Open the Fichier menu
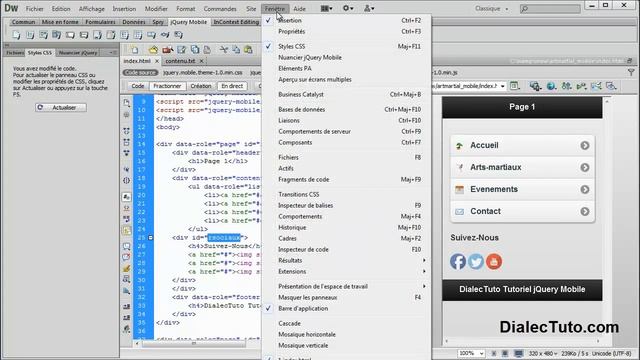The image size is (640, 360). pos(35,9)
